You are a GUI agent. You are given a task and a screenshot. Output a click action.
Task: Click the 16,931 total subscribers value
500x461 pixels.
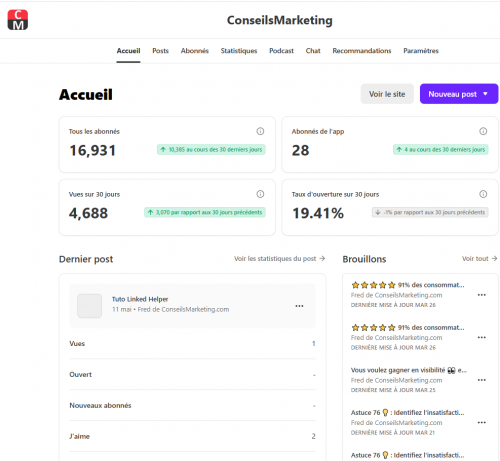[93, 150]
